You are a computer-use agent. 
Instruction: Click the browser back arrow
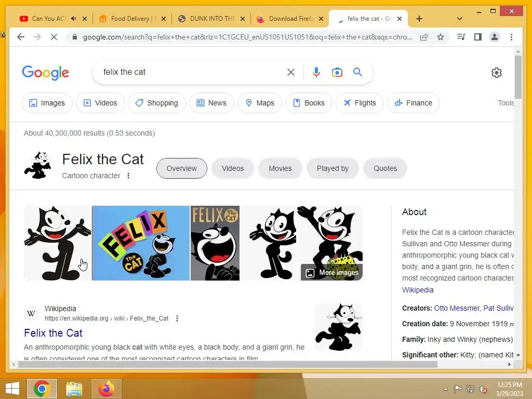point(21,37)
